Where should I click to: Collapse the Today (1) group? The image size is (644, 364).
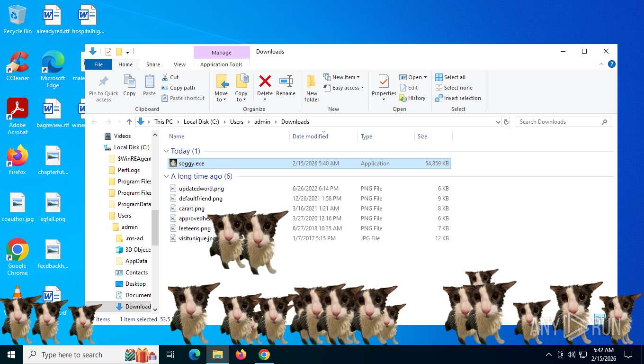tap(166, 151)
